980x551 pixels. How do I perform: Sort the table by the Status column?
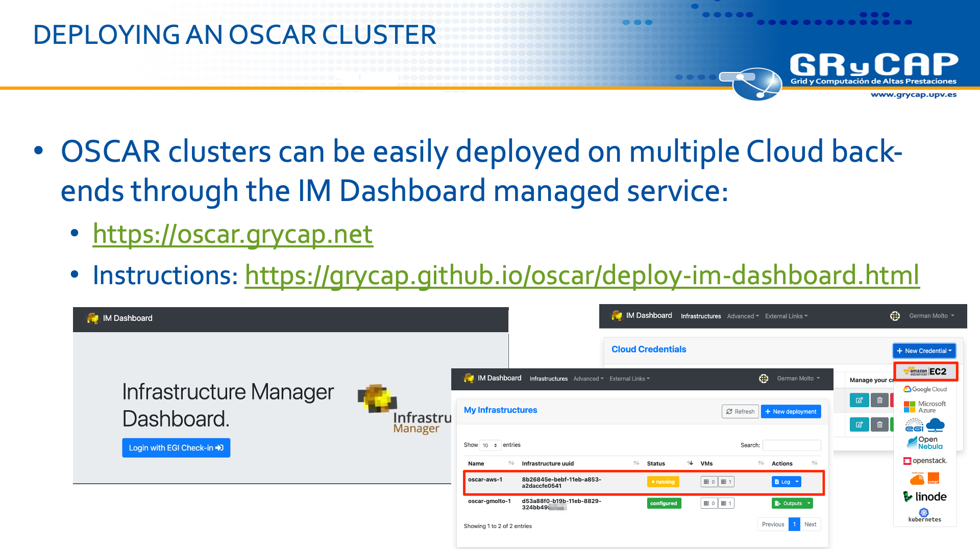pyautogui.click(x=690, y=463)
